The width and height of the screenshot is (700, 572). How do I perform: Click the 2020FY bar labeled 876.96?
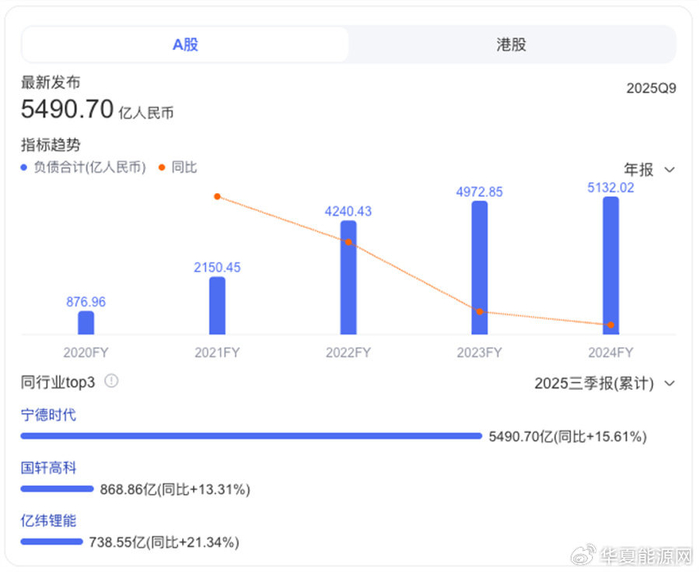[86, 322]
